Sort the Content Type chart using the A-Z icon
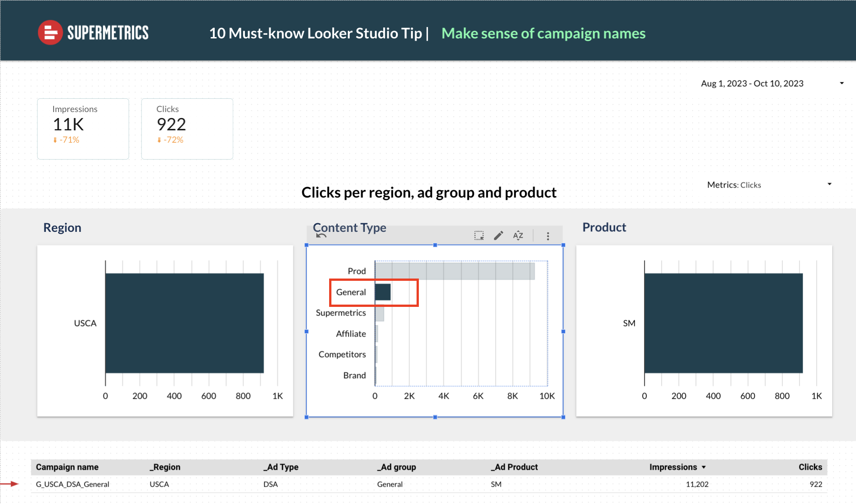This screenshot has height=504, width=856. click(x=518, y=236)
